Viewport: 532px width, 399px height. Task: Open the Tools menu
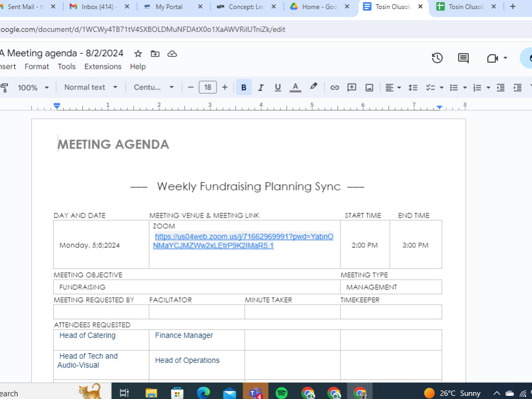click(66, 66)
